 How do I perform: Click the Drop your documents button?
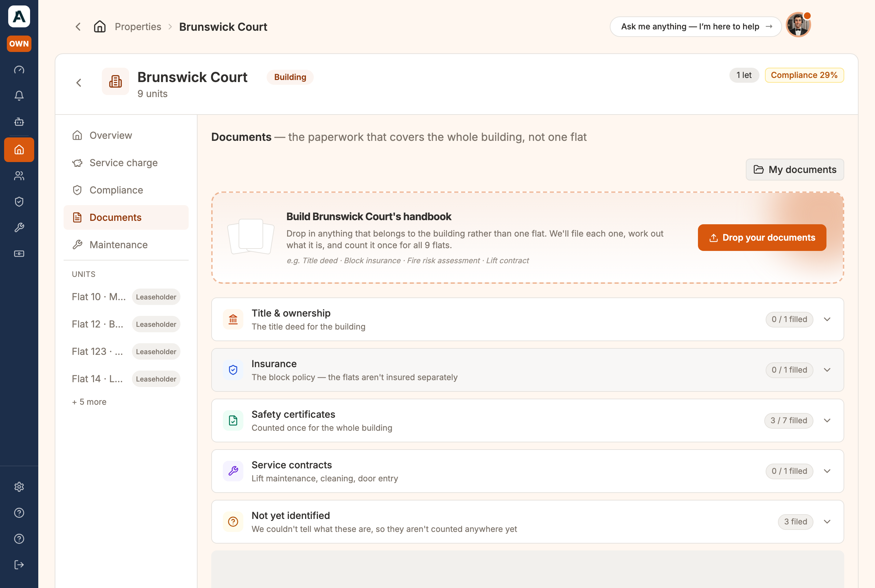[762, 238]
